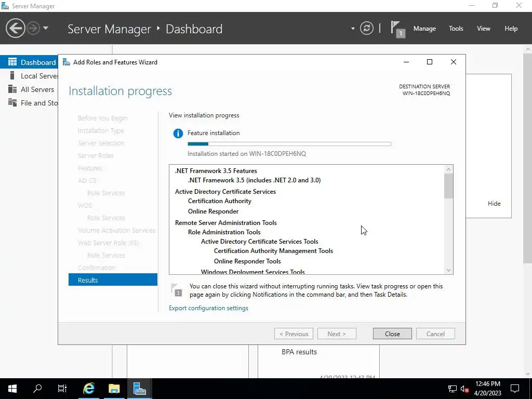
Task: Click the wizard title bar icon
Action: tap(66, 62)
